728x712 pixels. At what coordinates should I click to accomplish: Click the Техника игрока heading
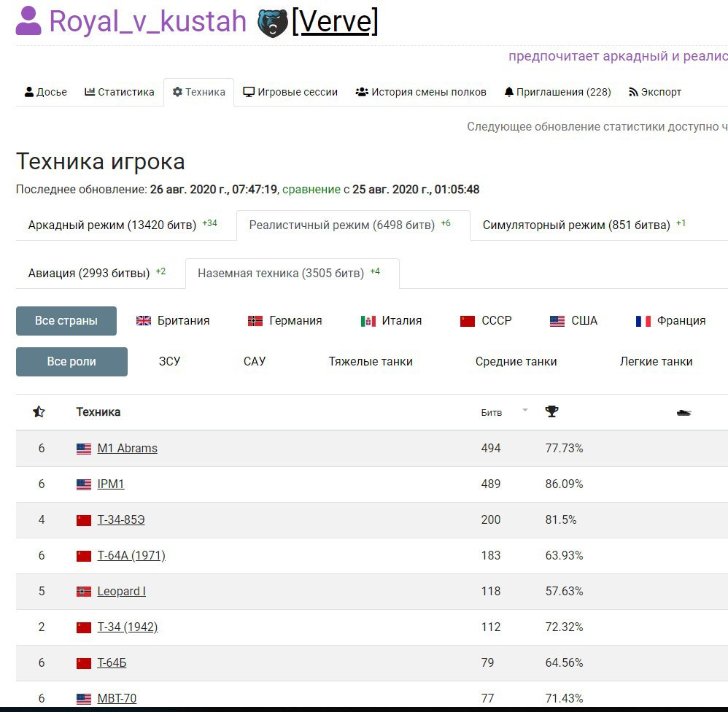point(100,162)
